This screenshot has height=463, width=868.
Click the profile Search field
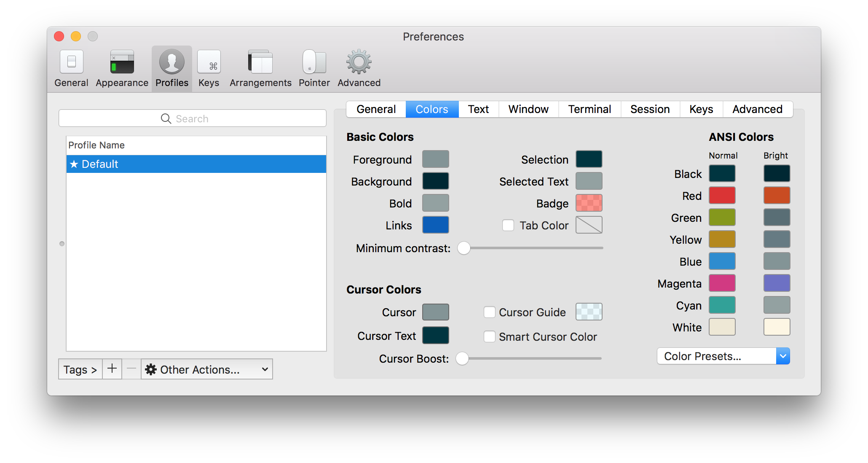coord(192,118)
